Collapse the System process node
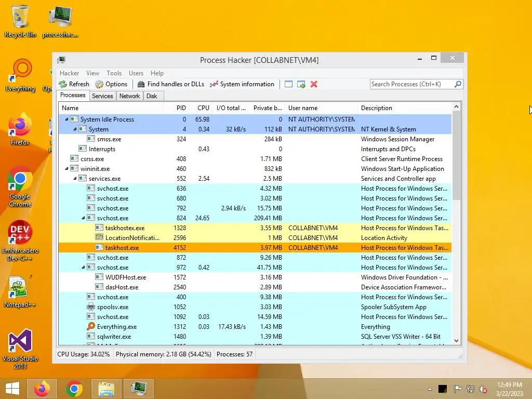The image size is (532, 399). tap(75, 129)
